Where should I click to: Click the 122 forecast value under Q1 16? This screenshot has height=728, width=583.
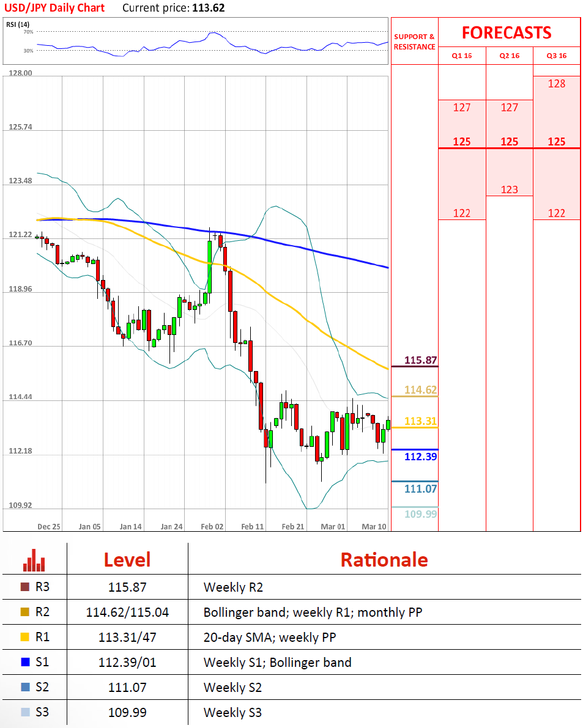[x=462, y=213]
